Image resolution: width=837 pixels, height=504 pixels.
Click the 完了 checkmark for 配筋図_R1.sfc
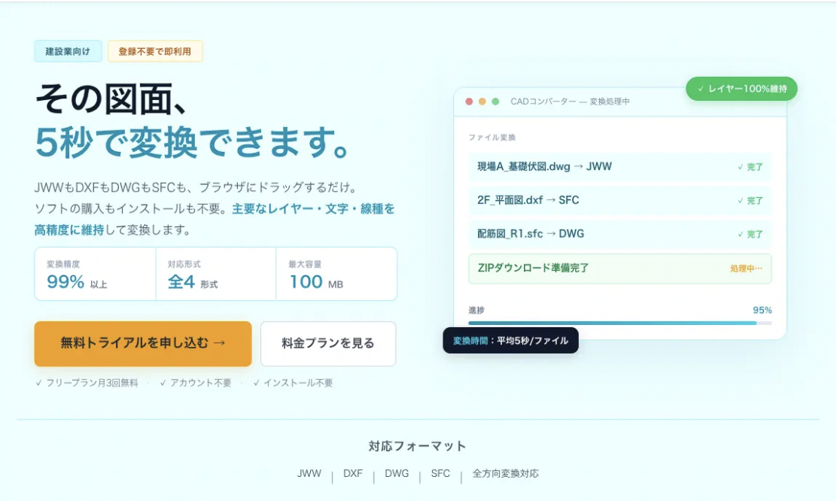point(750,235)
